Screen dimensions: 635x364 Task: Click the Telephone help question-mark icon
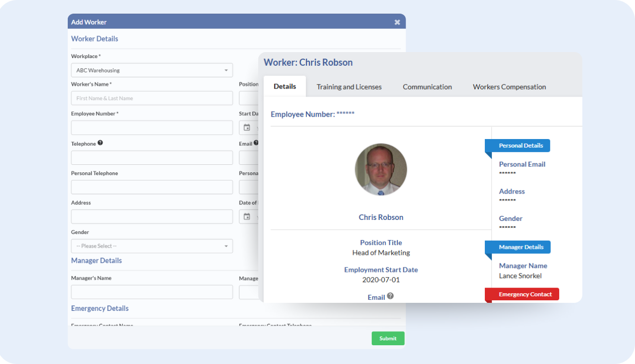pyautogui.click(x=100, y=143)
